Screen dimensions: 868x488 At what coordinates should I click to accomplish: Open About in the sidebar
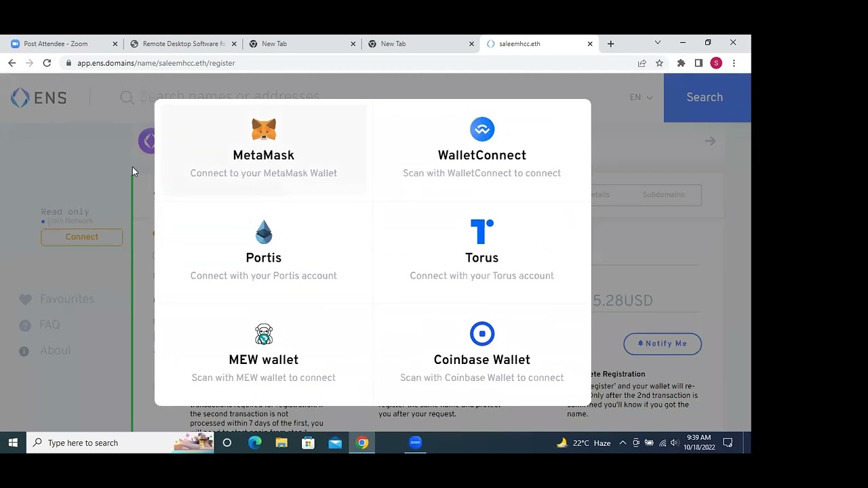pos(55,350)
